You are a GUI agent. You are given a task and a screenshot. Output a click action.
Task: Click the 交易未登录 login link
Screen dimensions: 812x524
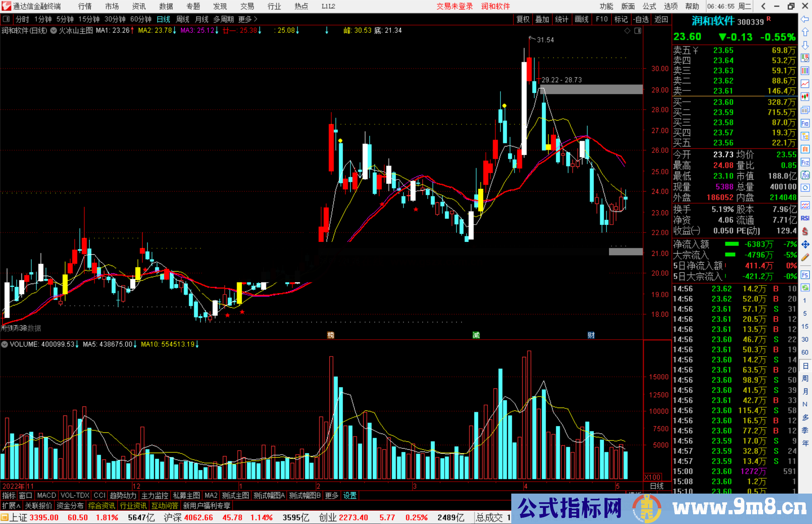[454, 6]
